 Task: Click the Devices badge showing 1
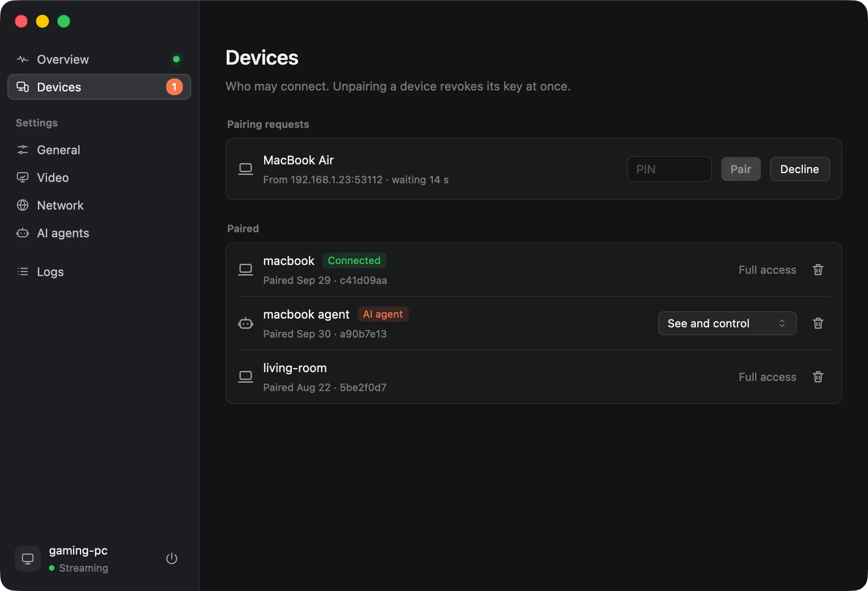[174, 87]
